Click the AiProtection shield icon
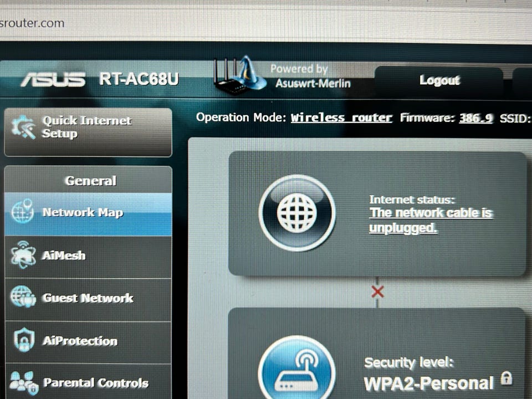532x399 pixels. click(24, 340)
